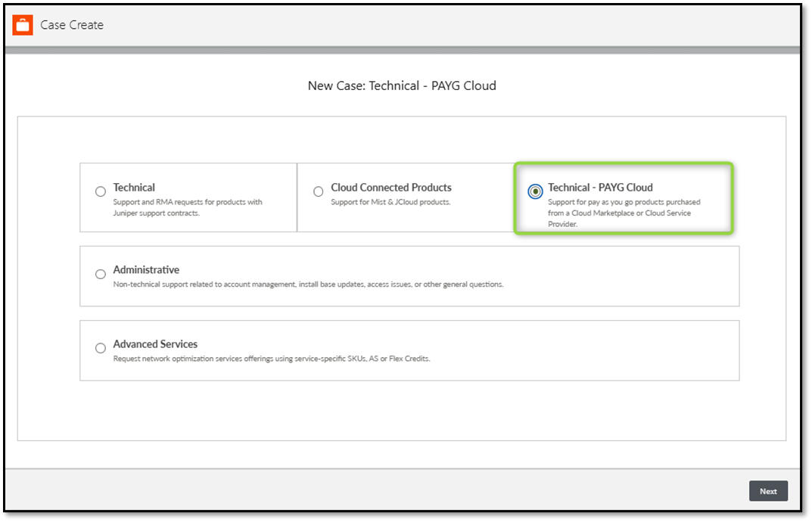Choose the Administrative radio button
This screenshot has width=812, height=522.
point(101,275)
